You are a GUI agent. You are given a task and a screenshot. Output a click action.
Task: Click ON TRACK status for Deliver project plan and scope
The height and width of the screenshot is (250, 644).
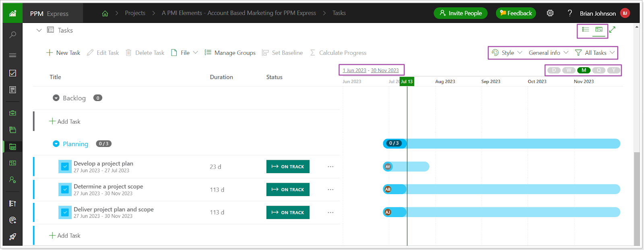pos(288,213)
